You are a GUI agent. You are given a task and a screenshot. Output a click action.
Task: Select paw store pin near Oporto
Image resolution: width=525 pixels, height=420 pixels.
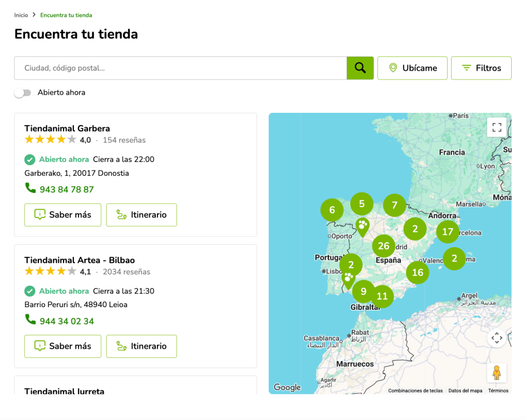point(362,227)
